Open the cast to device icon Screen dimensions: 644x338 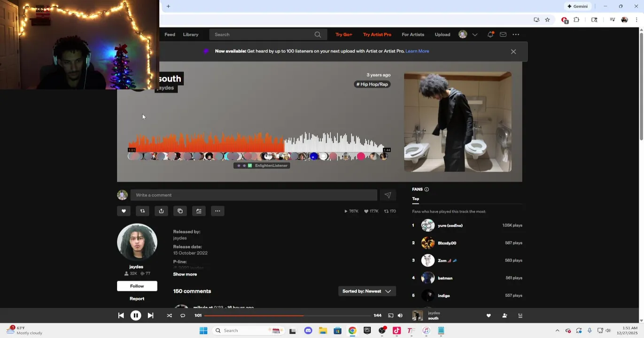click(390, 315)
